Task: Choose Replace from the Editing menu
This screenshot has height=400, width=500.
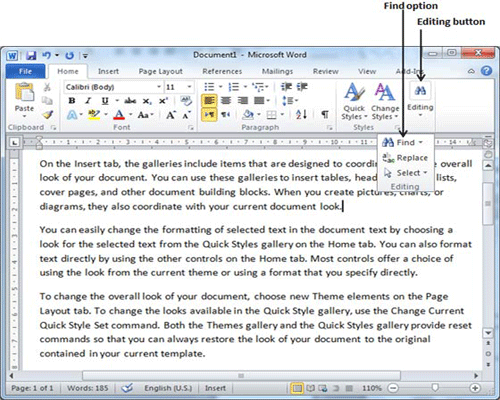Action: [405, 158]
